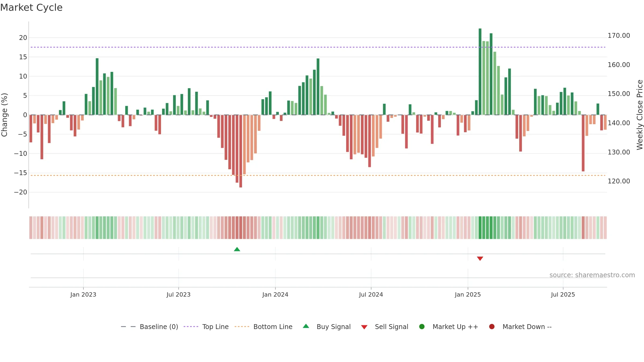Click the 15 tick on the Change axis
The height and width of the screenshot is (362, 644).
(x=23, y=57)
